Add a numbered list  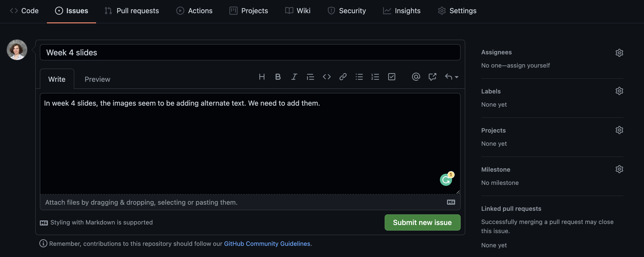pyautogui.click(x=375, y=77)
